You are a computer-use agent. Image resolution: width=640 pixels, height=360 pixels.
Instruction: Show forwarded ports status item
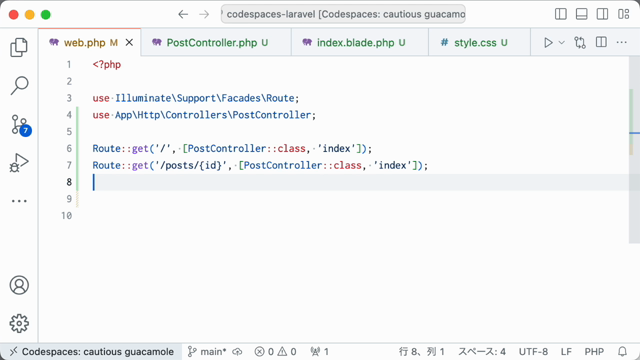tap(319, 351)
